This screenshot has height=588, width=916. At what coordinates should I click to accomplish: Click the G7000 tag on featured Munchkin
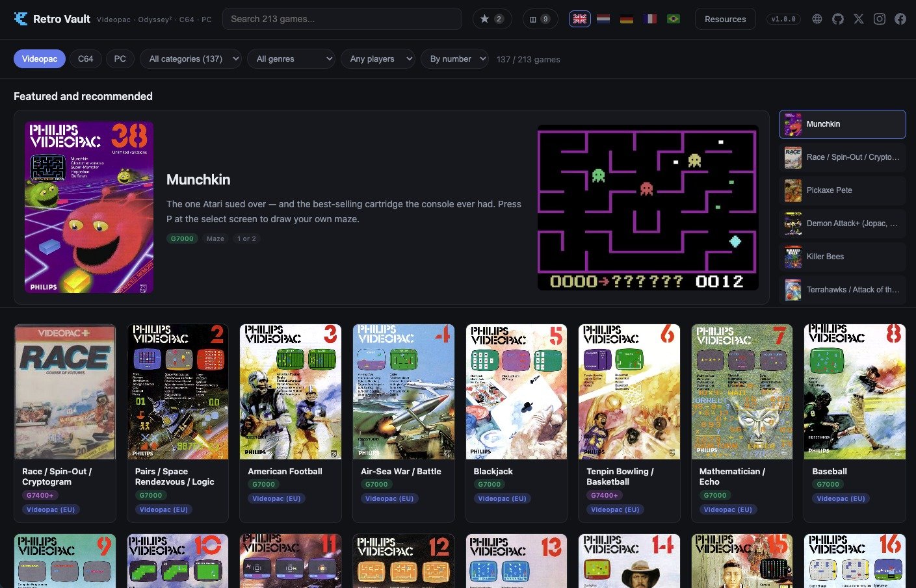tap(182, 238)
